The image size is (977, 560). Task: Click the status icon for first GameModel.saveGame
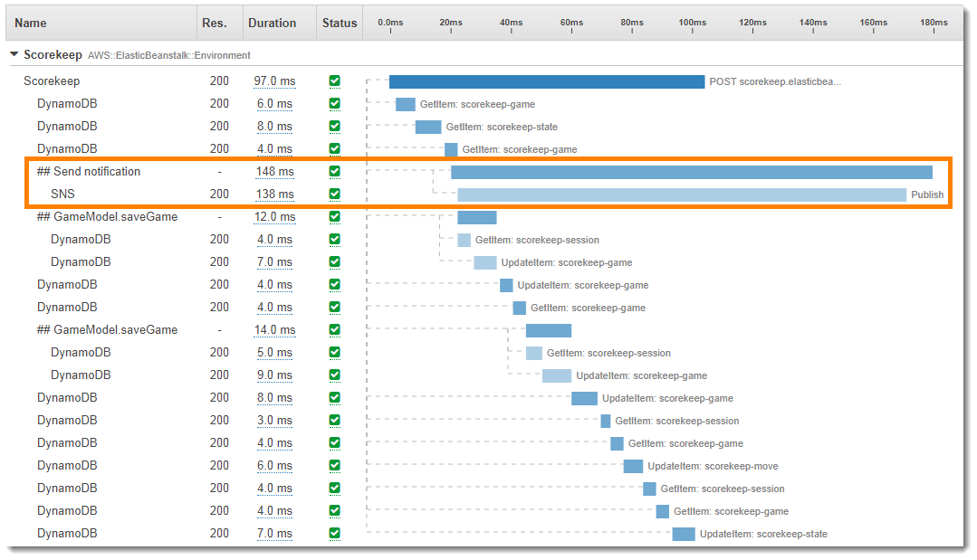pyautogui.click(x=334, y=216)
